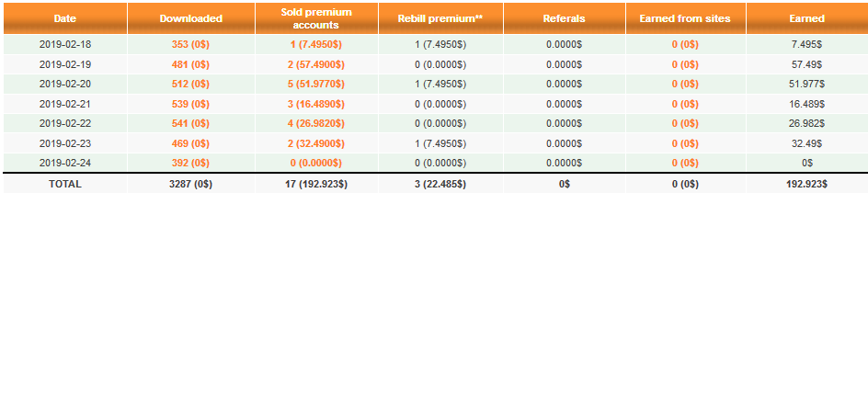Viewport: 868px width, 397px height.
Task: Open the 2 (57.4900$) sold premium link
Action: coord(316,64)
